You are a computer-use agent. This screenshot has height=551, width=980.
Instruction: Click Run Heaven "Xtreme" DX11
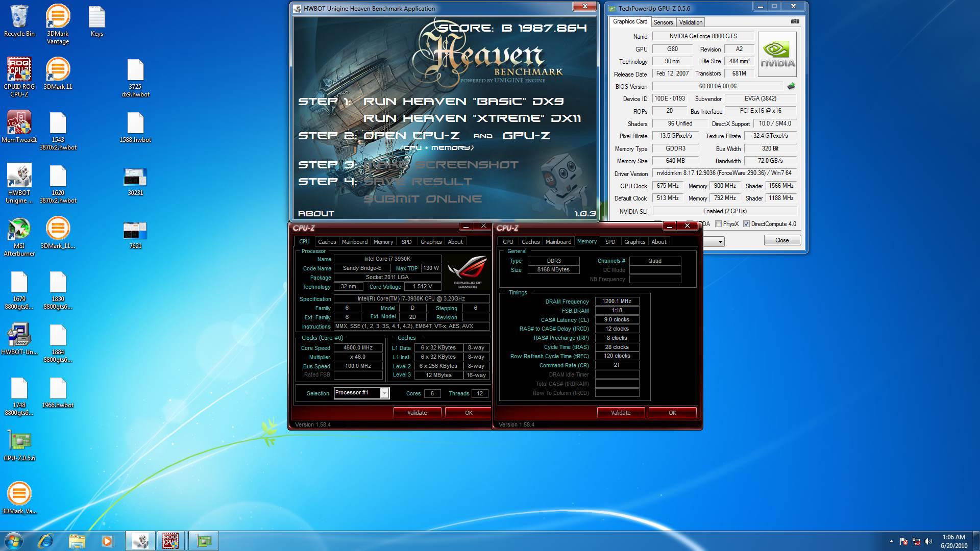[x=472, y=118]
